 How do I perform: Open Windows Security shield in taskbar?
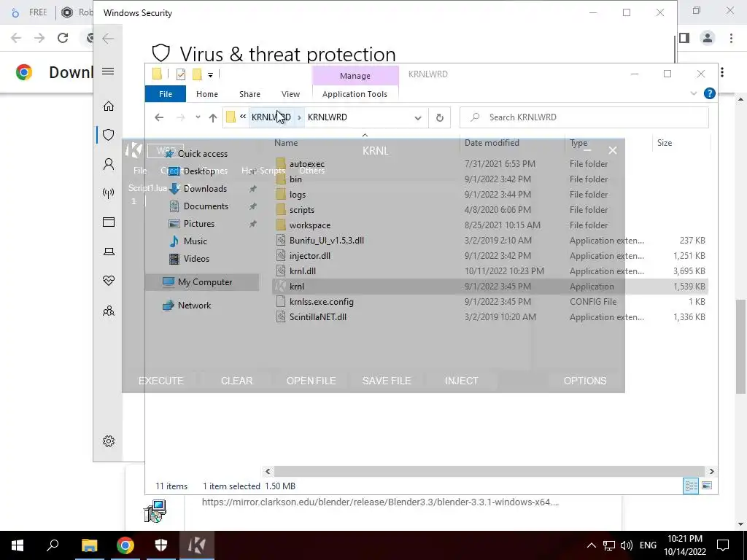tap(161, 545)
